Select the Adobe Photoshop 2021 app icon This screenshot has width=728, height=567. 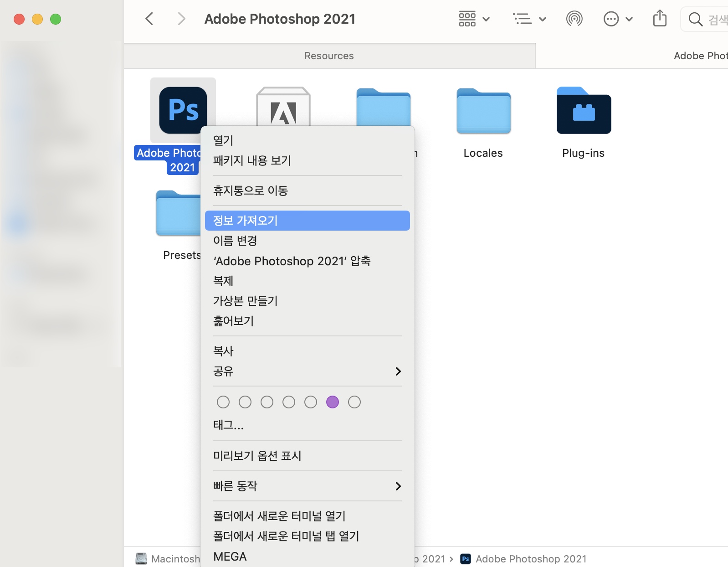click(183, 110)
